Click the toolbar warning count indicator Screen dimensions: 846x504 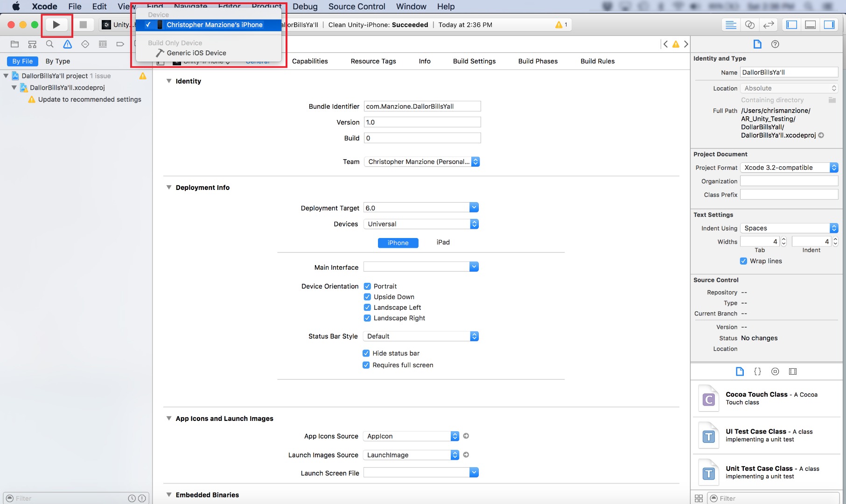pos(561,25)
